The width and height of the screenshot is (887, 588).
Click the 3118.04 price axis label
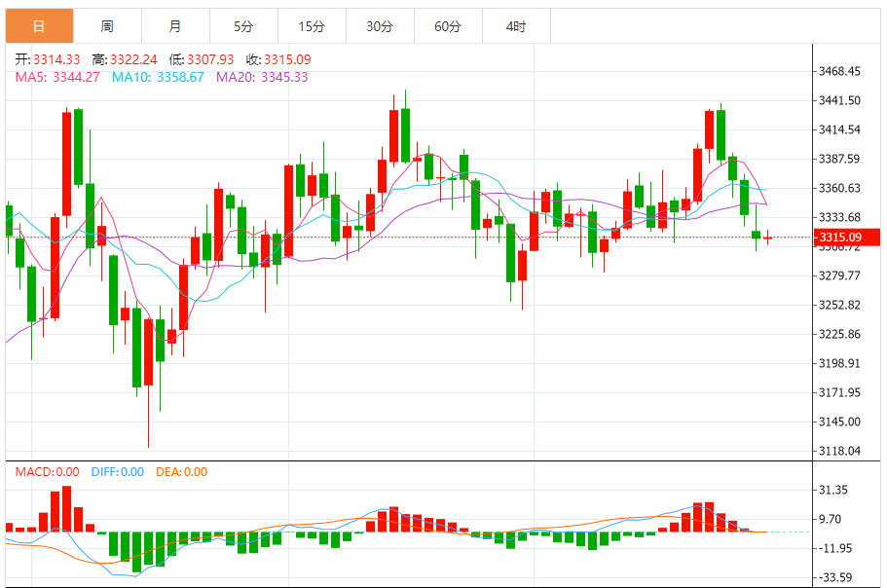[x=839, y=451]
